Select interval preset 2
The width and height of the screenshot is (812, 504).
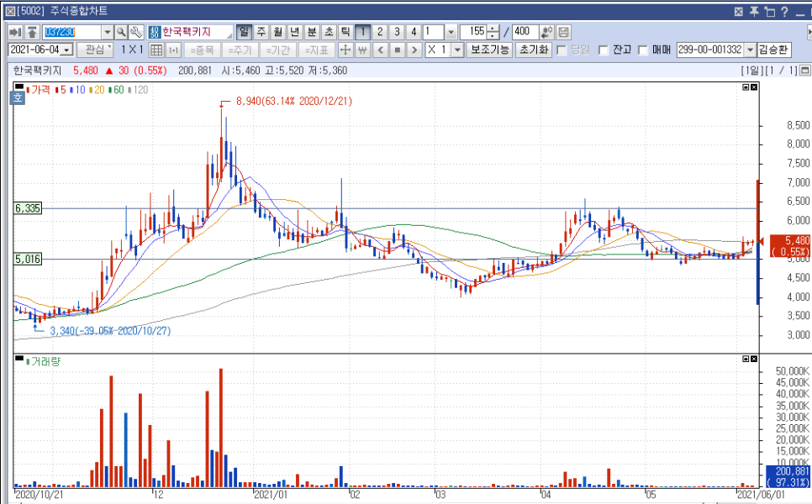tap(380, 32)
